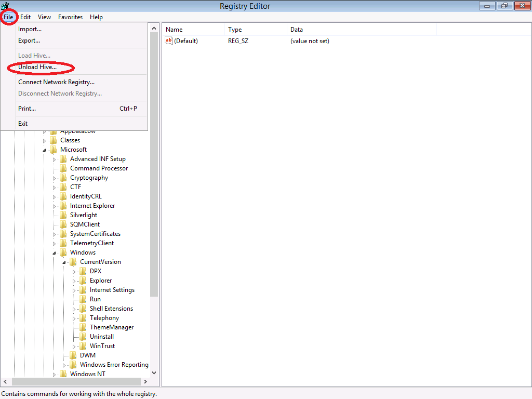This screenshot has width=532, height=399.
Task: Collapse the Microsoft key
Action: pyautogui.click(x=44, y=150)
